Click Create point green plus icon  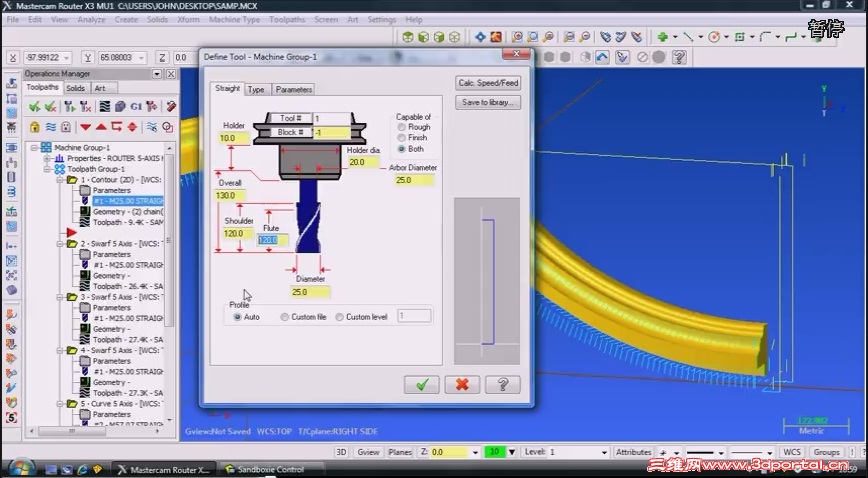pos(662,37)
